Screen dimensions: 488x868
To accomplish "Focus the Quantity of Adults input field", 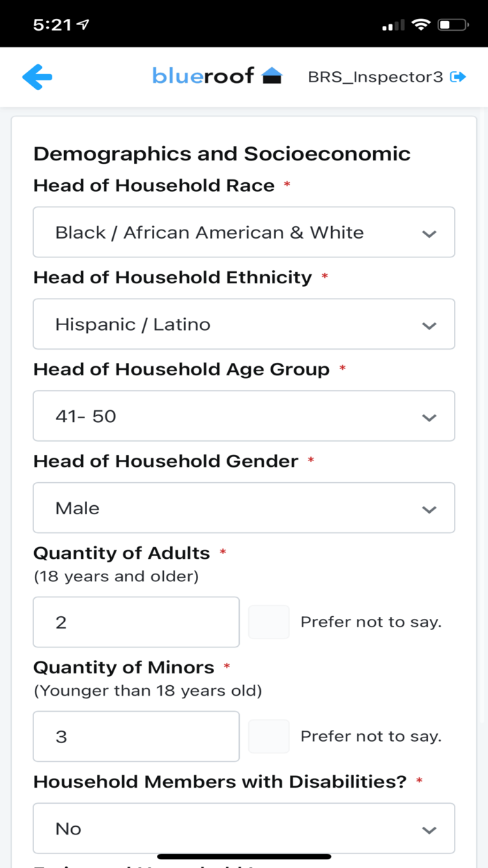I will pyautogui.click(x=136, y=622).
